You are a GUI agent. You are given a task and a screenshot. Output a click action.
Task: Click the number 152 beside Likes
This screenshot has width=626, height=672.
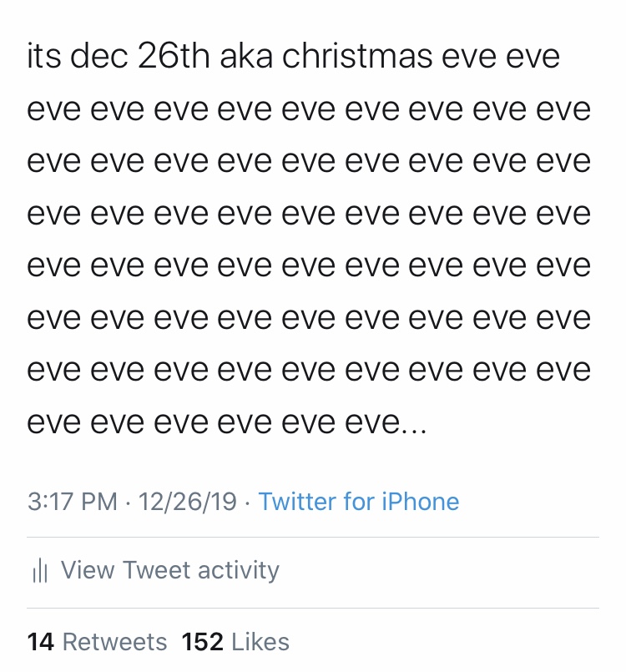click(x=202, y=642)
